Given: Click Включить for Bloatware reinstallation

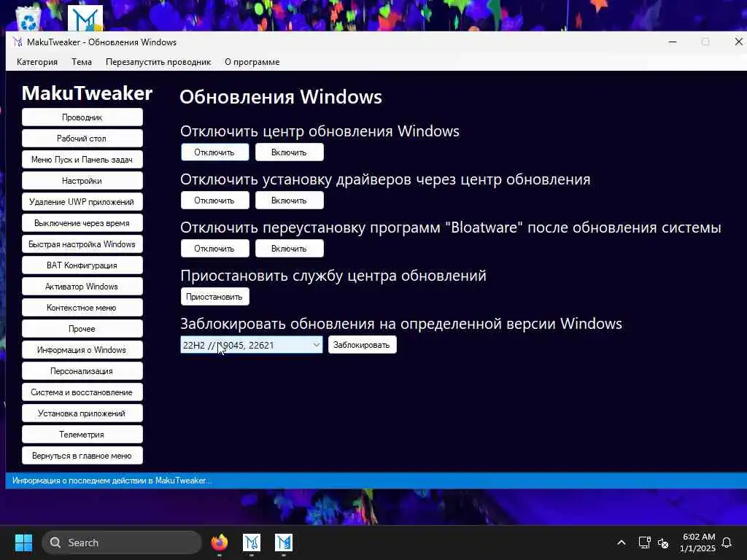Looking at the screenshot, I should point(289,249).
